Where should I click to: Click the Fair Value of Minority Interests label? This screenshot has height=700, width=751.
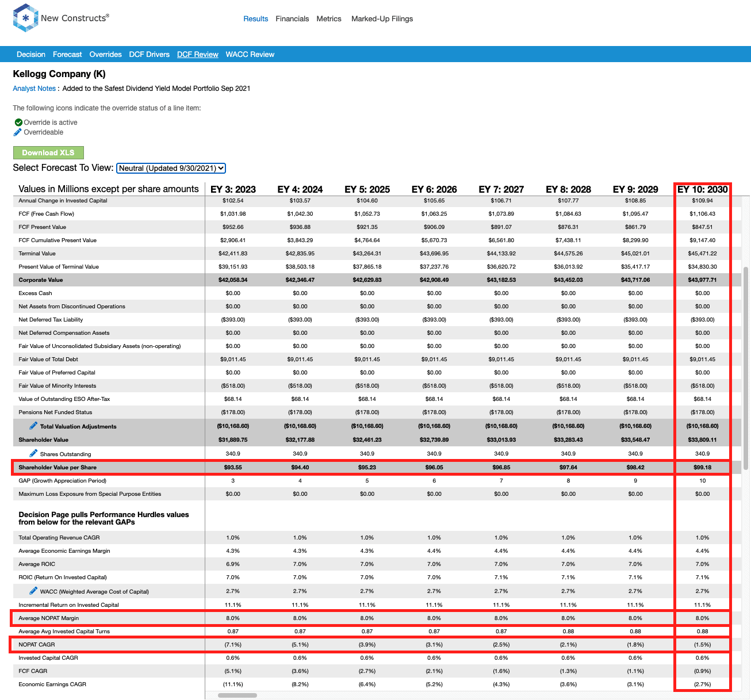[x=58, y=386]
